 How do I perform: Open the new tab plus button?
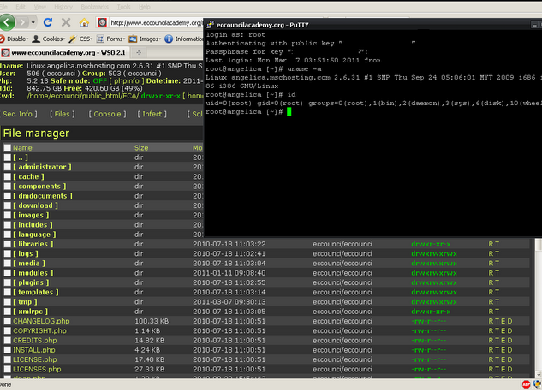tap(139, 52)
